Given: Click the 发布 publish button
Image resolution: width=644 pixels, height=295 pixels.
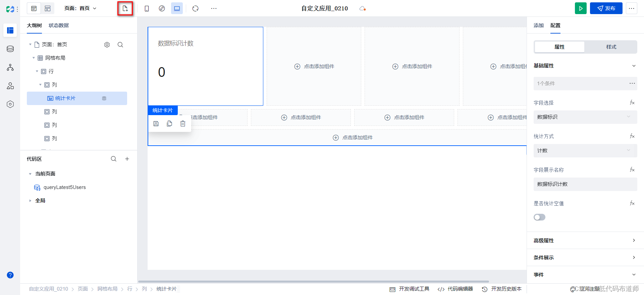Looking at the screenshot, I should [606, 8].
